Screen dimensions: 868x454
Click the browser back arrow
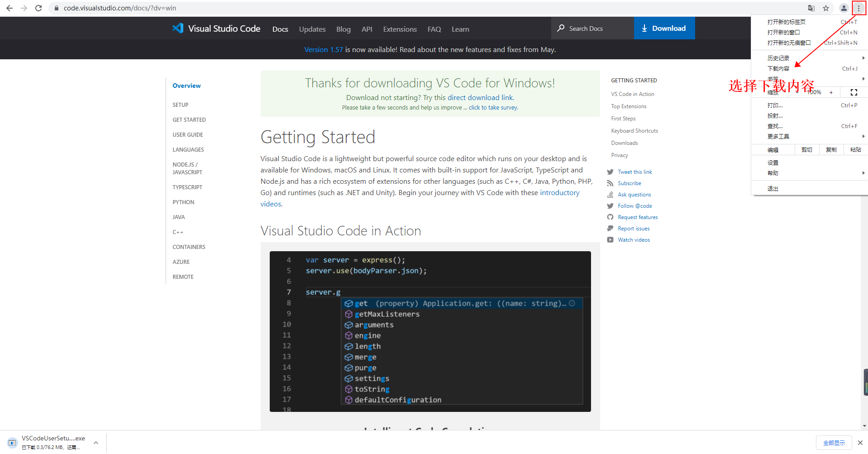click(10, 8)
